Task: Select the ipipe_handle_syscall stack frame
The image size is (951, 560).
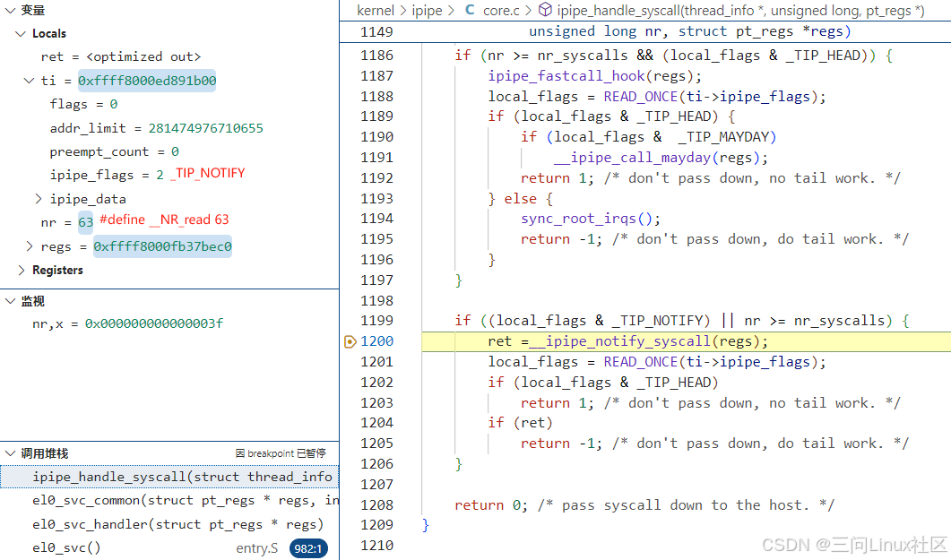Action: pos(169,477)
